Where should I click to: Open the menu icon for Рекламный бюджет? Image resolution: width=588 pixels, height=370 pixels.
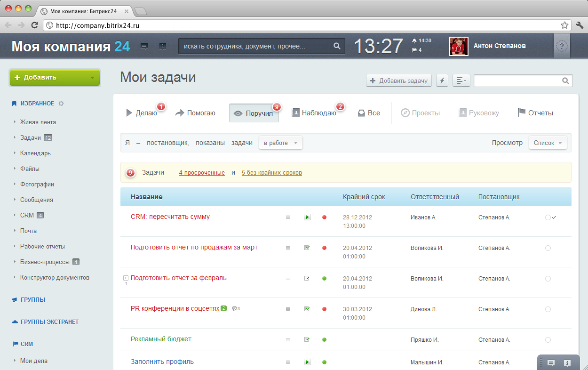[x=288, y=339]
